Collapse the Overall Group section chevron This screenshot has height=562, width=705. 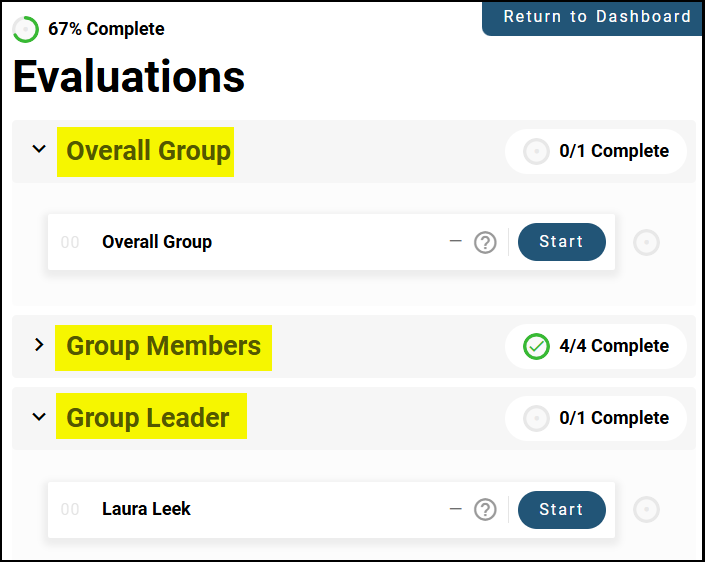click(39, 150)
